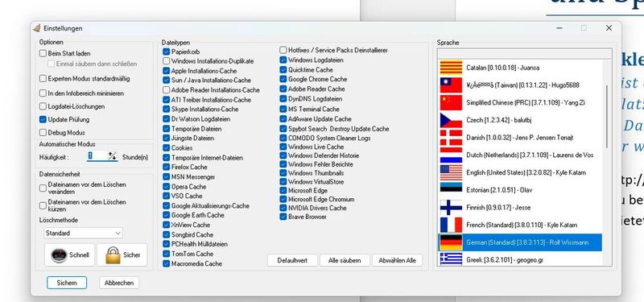Click Windows Thumbnails label
The height and width of the screenshot is (302, 644).
[316, 173]
